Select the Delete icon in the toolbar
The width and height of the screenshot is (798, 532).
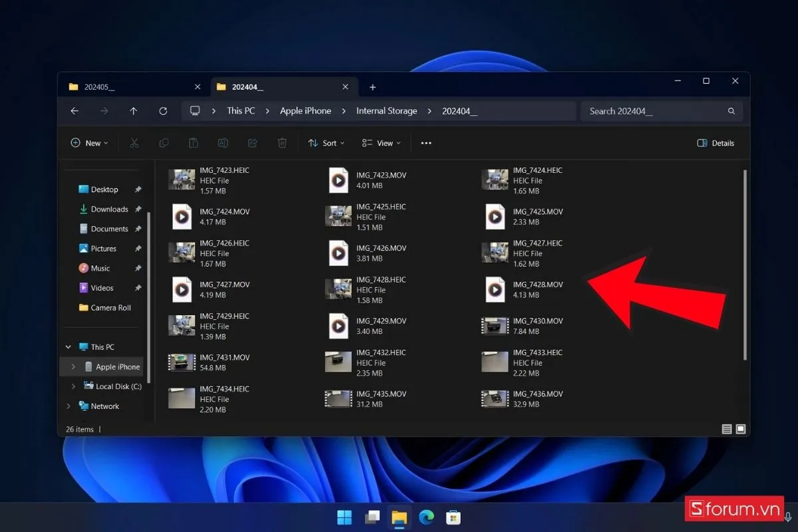(282, 143)
